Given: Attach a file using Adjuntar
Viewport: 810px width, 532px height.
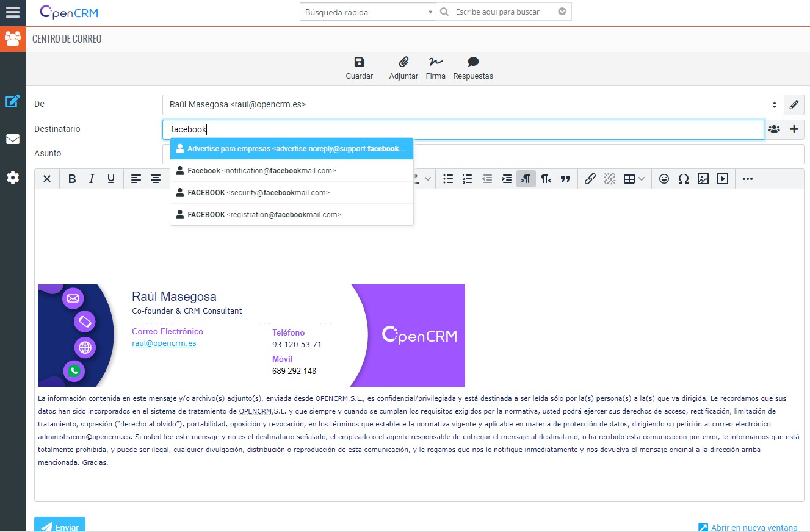Looking at the screenshot, I should (x=403, y=68).
